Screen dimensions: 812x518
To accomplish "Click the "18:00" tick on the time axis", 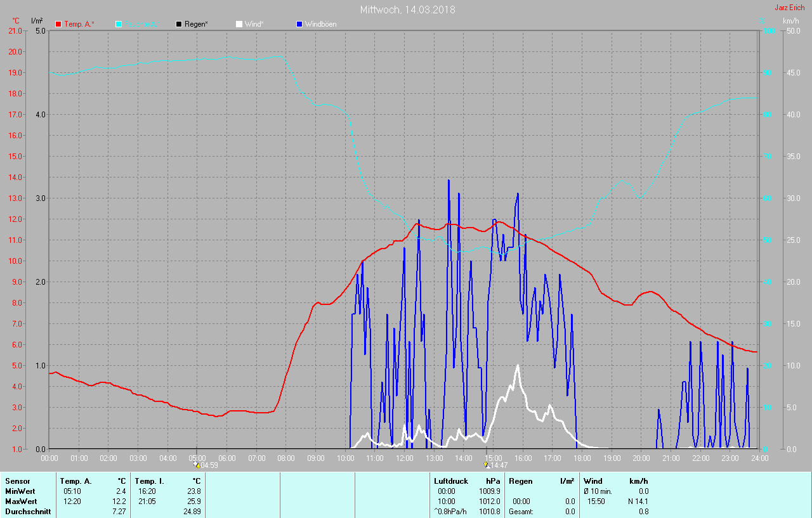I will click(582, 458).
